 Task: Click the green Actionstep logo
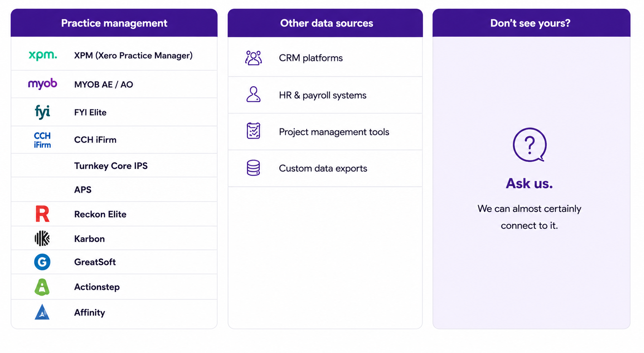tap(42, 287)
